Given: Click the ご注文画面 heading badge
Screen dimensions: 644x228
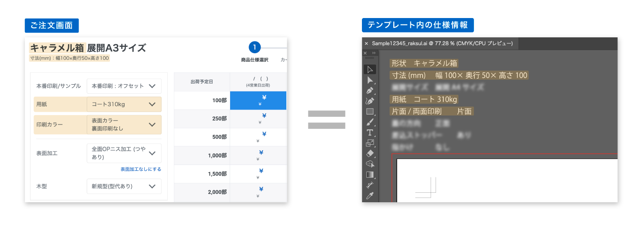Looking at the screenshot, I should click(52, 25).
